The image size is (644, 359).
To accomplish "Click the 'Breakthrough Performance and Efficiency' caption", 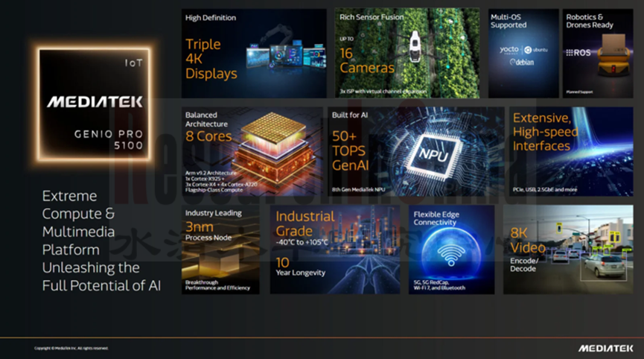I will 217,285.
